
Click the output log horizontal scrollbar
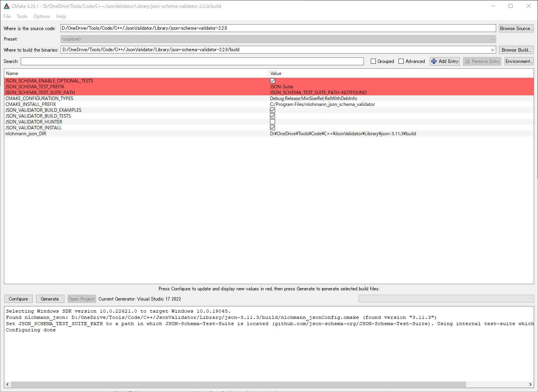click(x=238, y=384)
